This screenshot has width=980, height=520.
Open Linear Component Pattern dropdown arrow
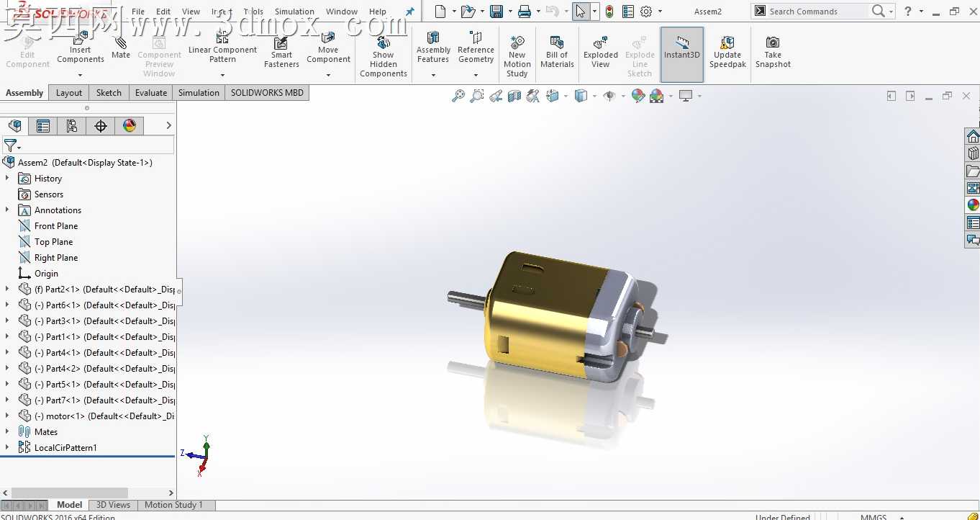coord(222,75)
